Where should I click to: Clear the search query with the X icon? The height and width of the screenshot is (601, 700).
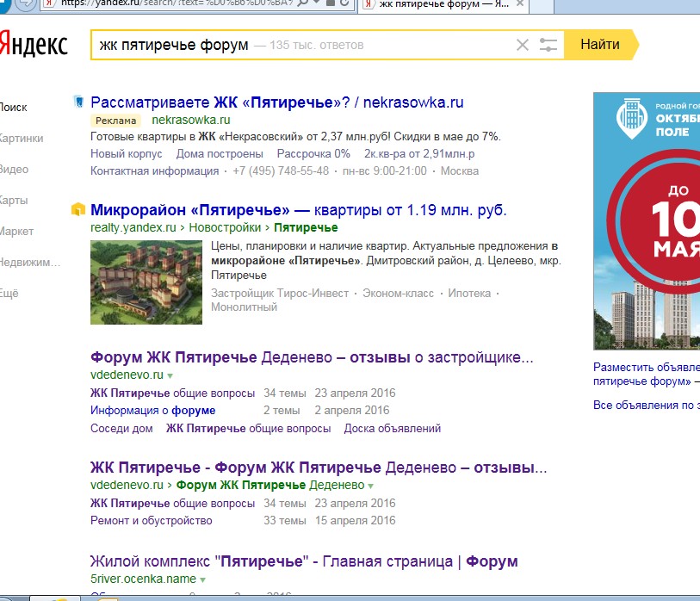pyautogui.click(x=523, y=45)
